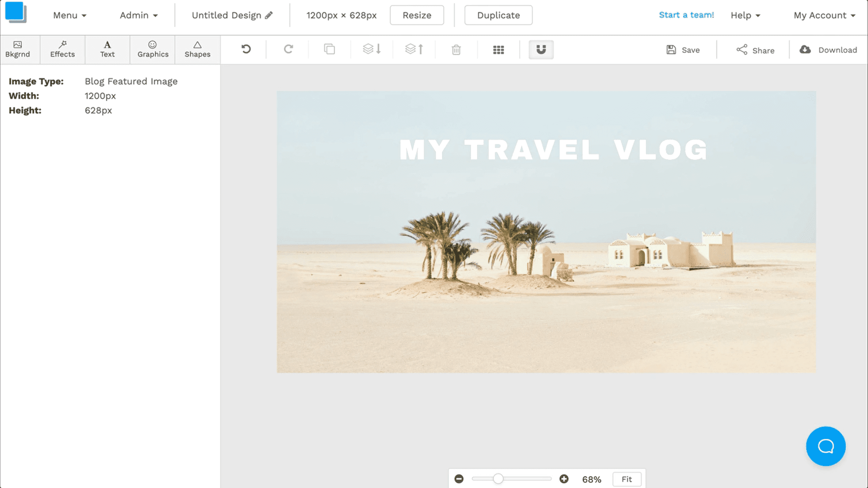The height and width of the screenshot is (488, 868).
Task: Bring layer forward icon
Action: tap(414, 49)
